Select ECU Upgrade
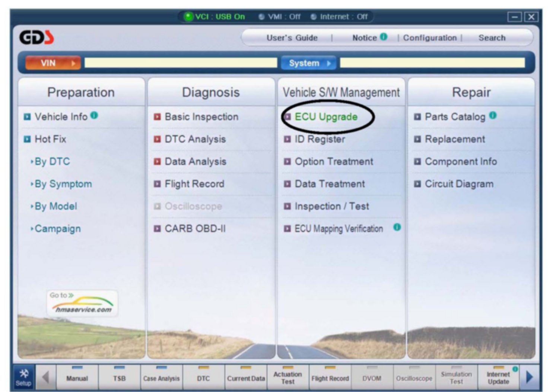Screen dimensions: 553x392 [326, 117]
